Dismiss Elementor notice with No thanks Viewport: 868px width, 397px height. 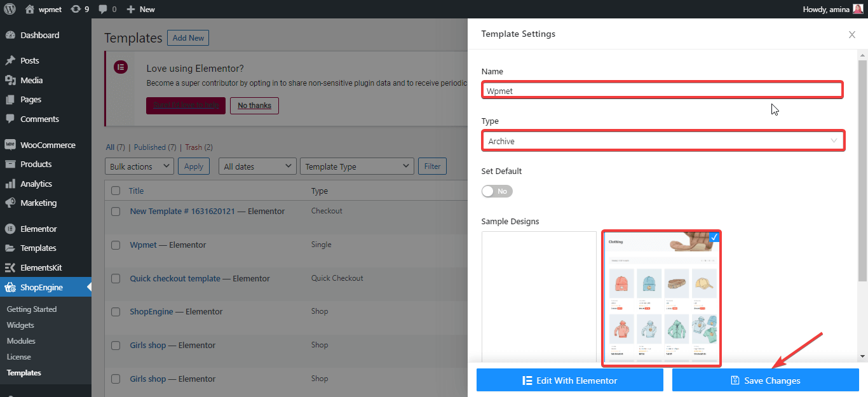254,105
